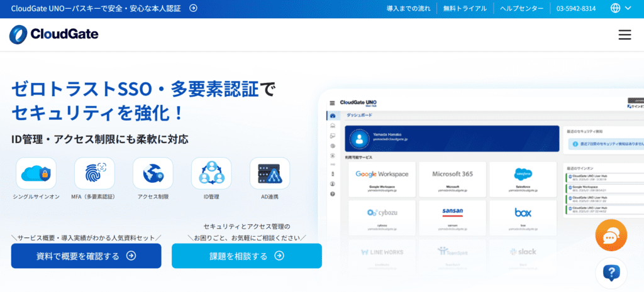The height and width of the screenshot is (292, 644).
Task: Click the CloudGate UNO passkey announcement banner
Action: pyautogui.click(x=104, y=9)
